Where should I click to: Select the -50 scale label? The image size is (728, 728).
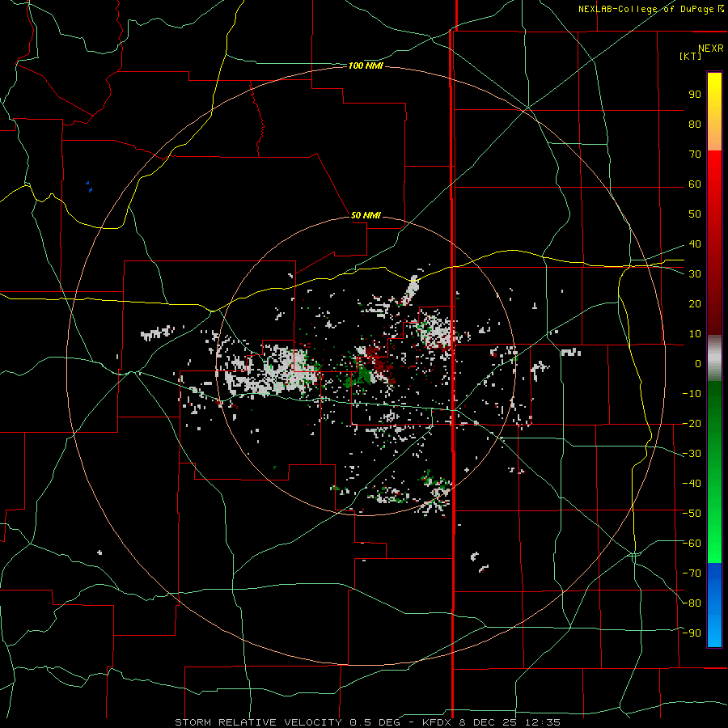692,514
